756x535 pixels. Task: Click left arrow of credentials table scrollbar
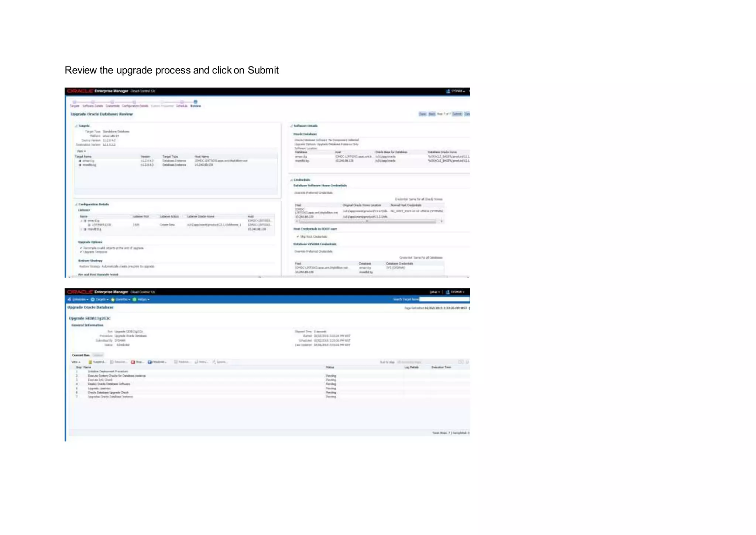(297, 221)
